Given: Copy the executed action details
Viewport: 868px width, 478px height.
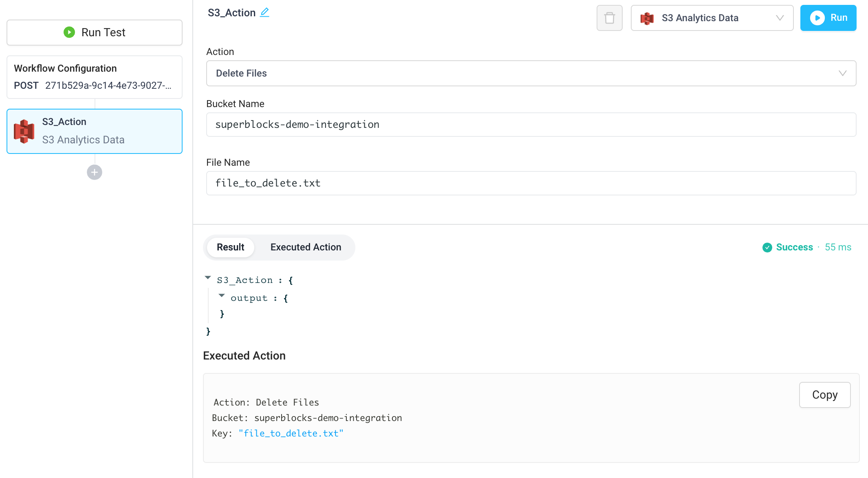Looking at the screenshot, I should [x=824, y=395].
